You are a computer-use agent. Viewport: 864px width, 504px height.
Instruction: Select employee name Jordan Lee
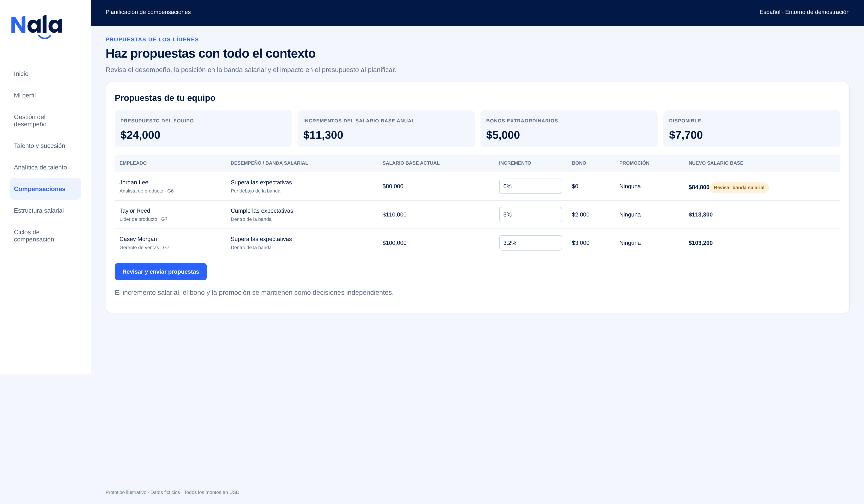tap(134, 182)
